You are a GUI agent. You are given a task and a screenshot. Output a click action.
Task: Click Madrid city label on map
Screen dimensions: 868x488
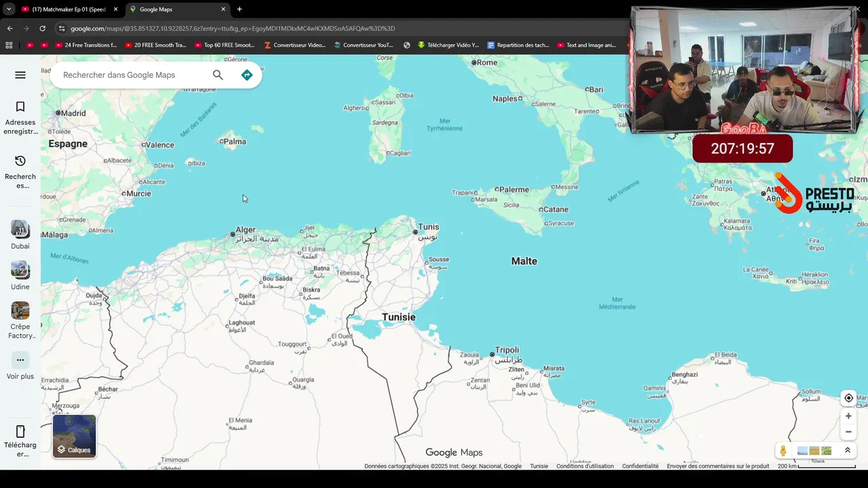74,113
